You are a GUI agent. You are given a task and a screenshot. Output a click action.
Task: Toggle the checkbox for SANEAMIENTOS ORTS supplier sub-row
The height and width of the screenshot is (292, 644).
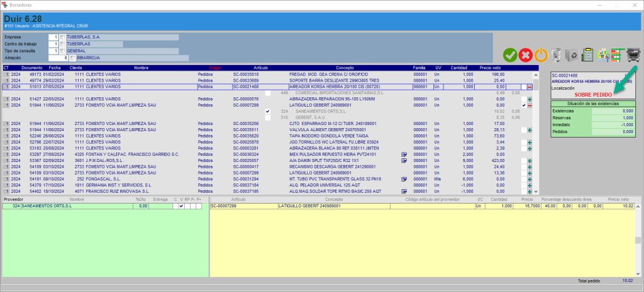(269, 111)
